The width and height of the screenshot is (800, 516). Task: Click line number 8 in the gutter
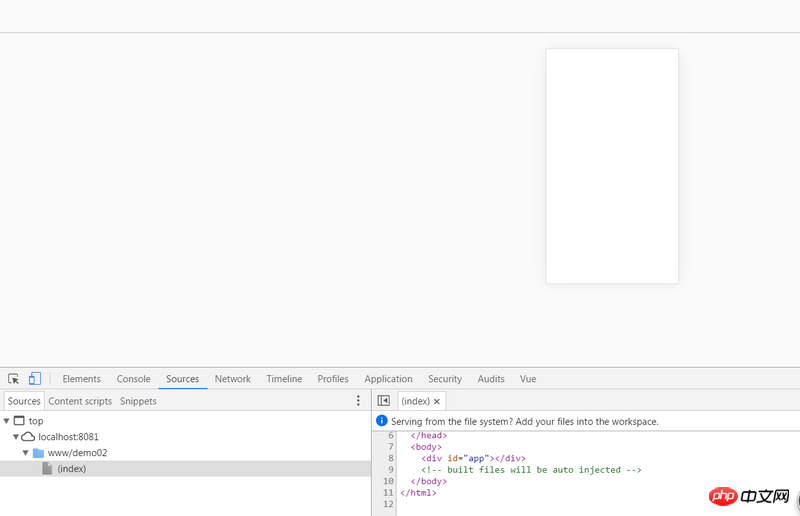tap(391, 458)
